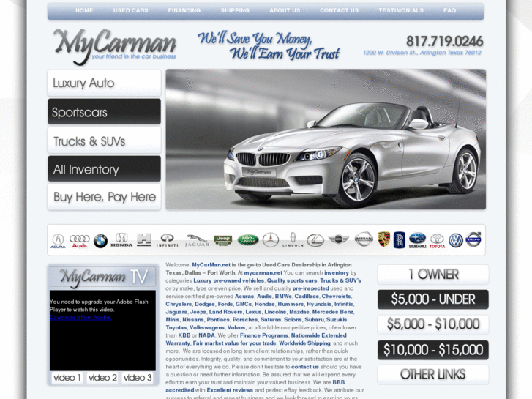Image resolution: width=532 pixels, height=399 pixels.
Task: Open Contact Us in the navigation bar
Action: coord(339,10)
